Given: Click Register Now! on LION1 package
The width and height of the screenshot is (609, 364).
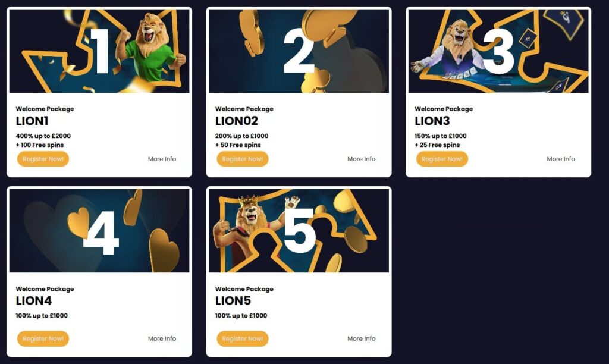Looking at the screenshot, I should coord(43,159).
